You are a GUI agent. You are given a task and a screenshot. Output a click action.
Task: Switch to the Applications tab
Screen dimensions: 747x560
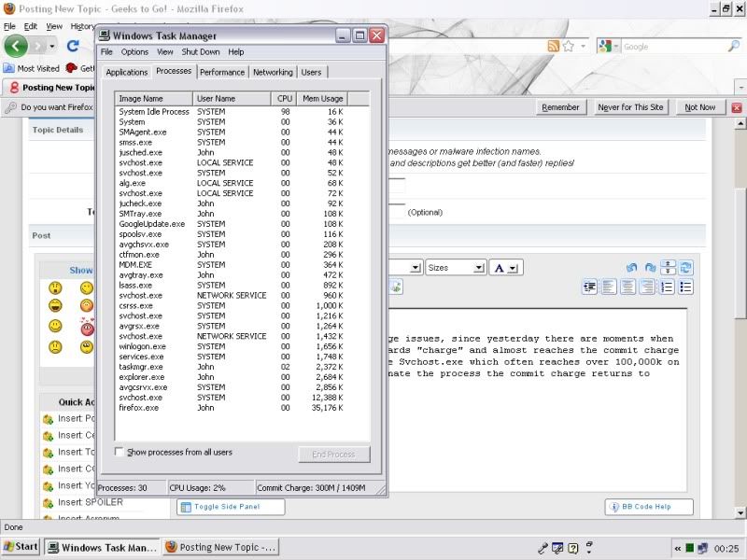pos(127,72)
